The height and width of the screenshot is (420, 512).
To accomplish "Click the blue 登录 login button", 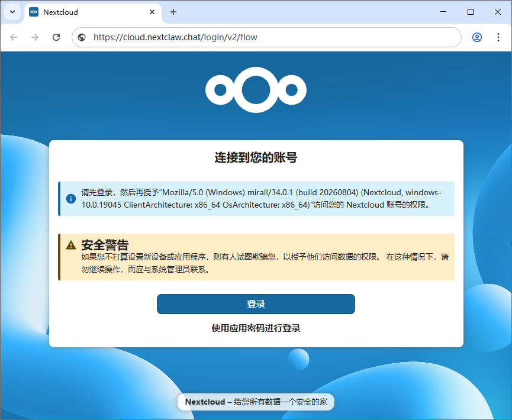I will tap(256, 304).
